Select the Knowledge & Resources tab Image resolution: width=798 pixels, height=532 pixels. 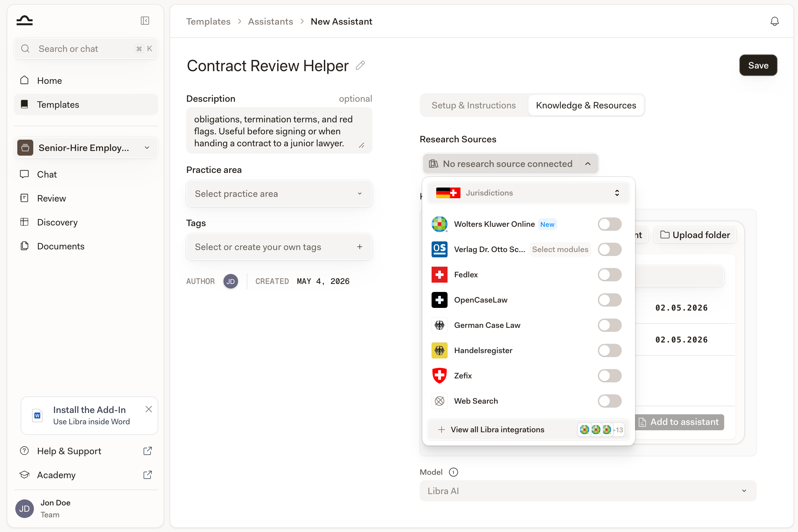click(586, 105)
